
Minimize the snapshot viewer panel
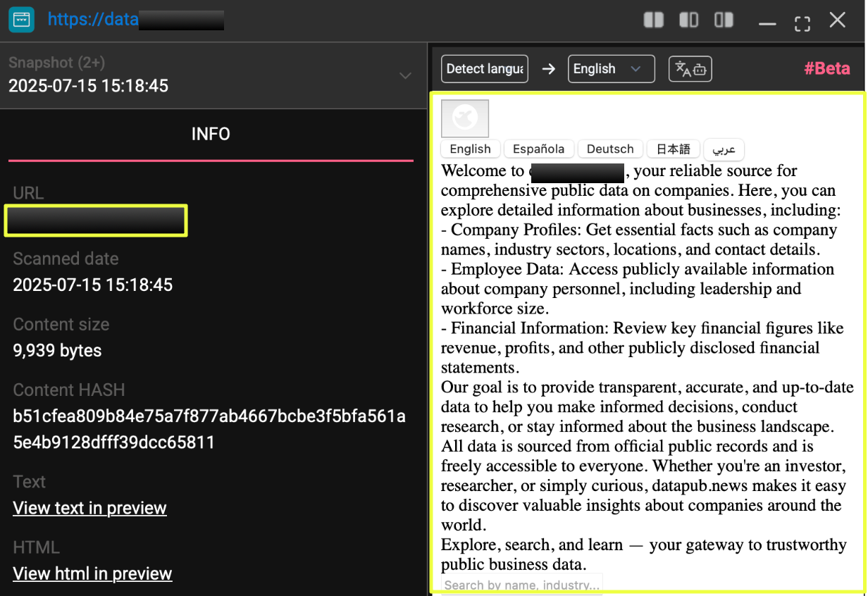coord(767,23)
